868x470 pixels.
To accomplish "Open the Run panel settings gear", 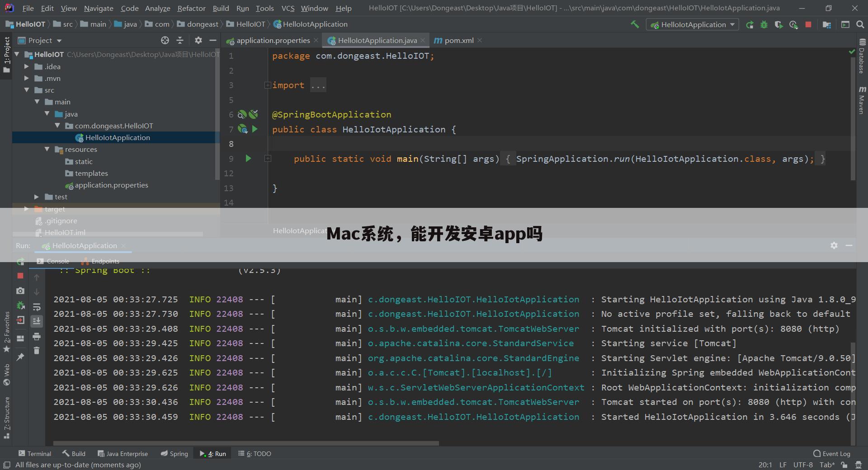I will [834, 245].
